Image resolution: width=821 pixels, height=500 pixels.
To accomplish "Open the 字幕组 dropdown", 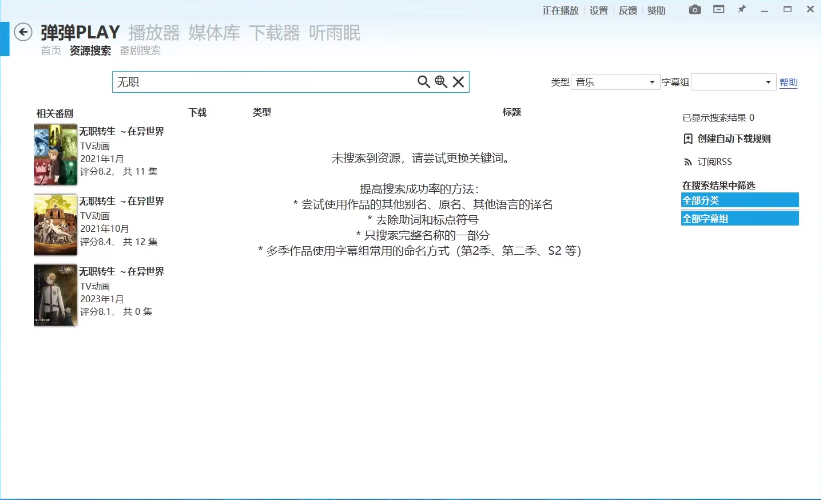I will tap(734, 82).
